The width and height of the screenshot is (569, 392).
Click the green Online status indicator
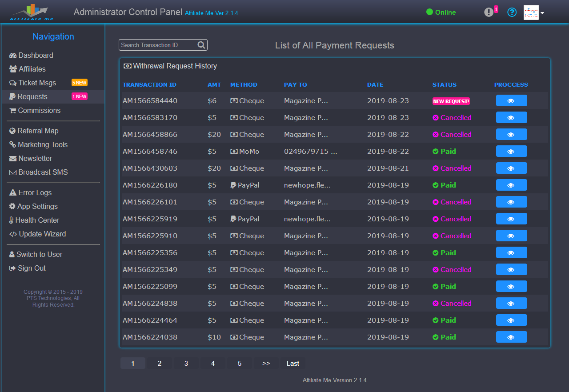(441, 12)
